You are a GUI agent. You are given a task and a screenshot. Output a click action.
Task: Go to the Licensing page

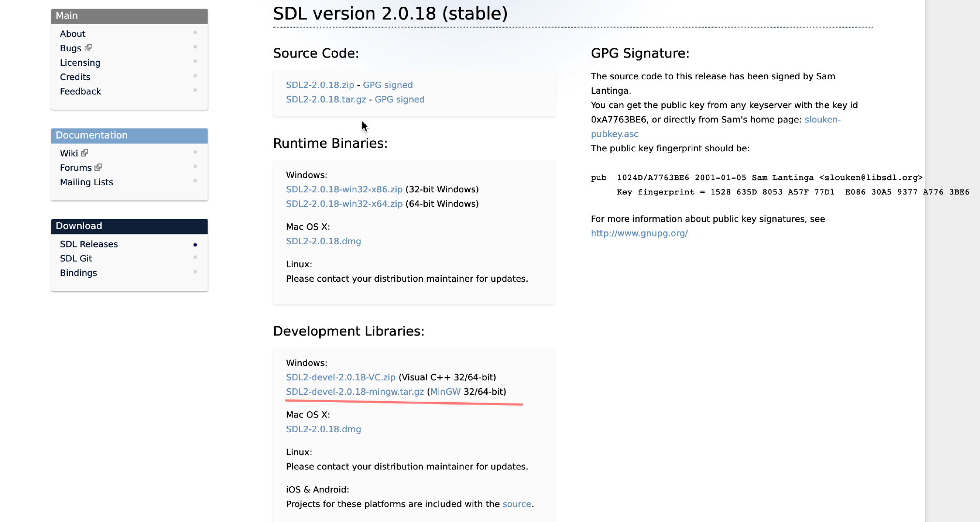(80, 62)
